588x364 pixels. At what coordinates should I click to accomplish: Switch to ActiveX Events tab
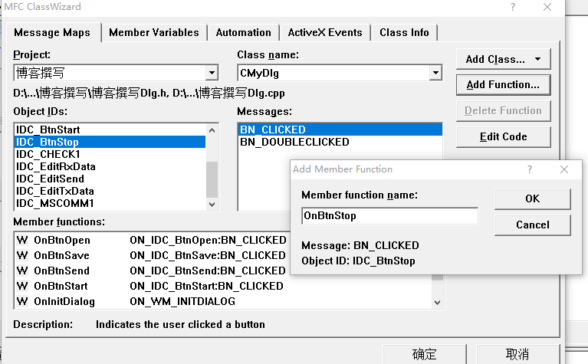(325, 33)
